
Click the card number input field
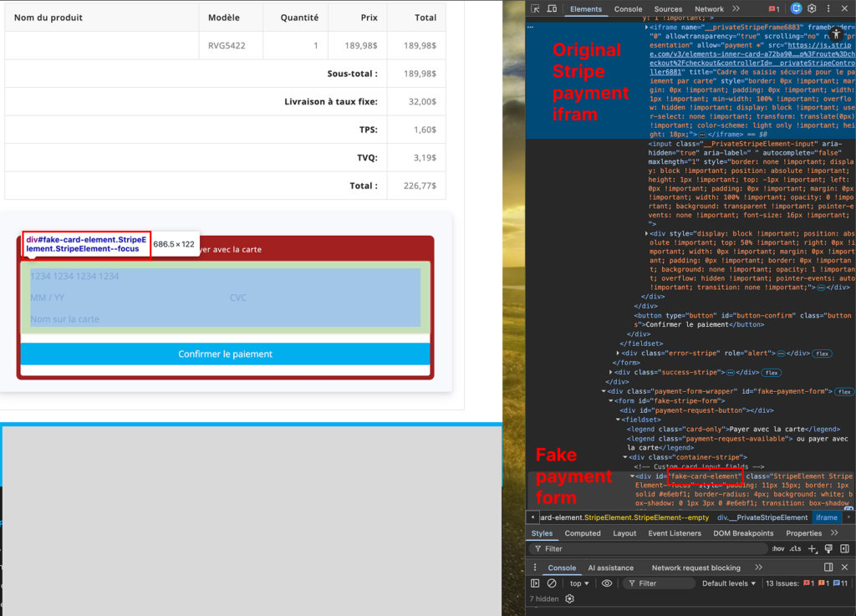pos(225,277)
